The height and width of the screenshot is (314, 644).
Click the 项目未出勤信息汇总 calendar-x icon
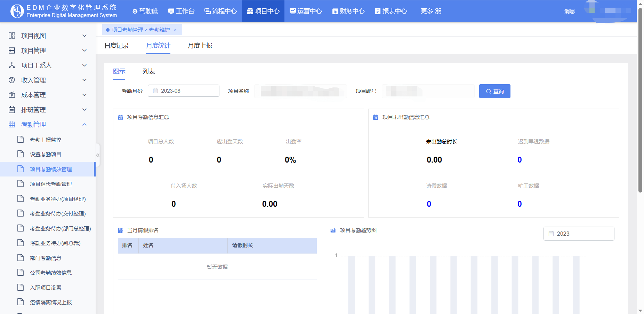(376, 117)
